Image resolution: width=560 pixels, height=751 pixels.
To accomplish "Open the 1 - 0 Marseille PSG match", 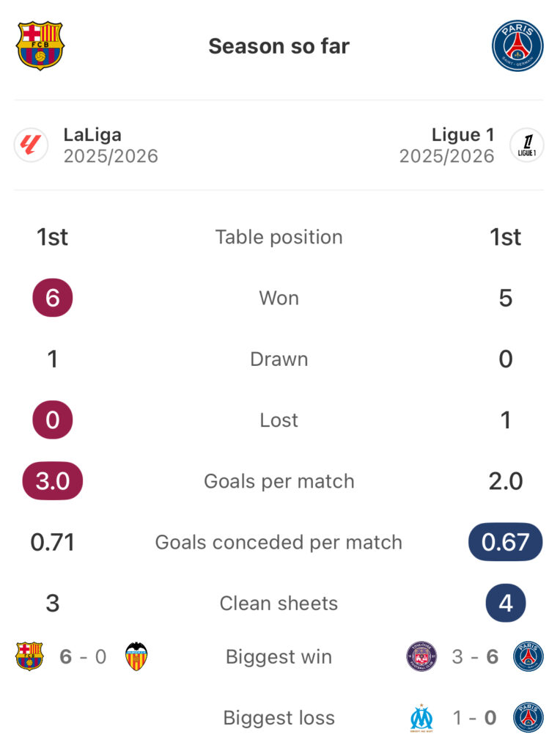I will pyautogui.click(x=475, y=718).
